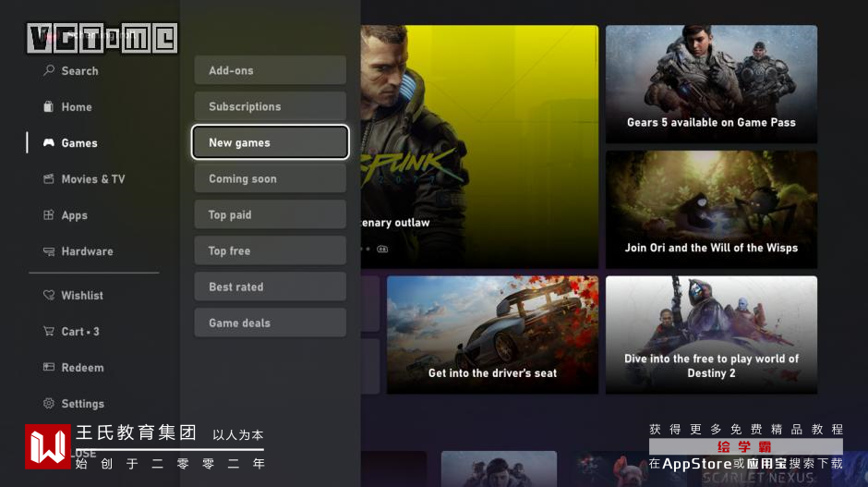The height and width of the screenshot is (487, 868).
Task: Open the Coming soon category
Action: [x=271, y=178]
